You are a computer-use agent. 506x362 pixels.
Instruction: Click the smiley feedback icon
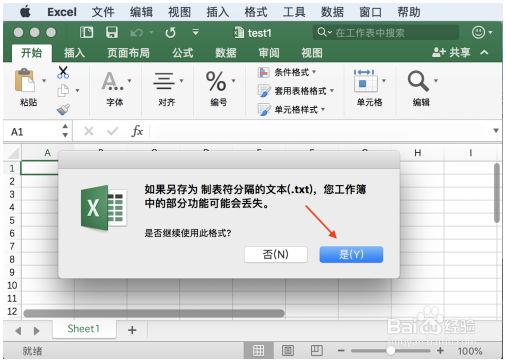479,32
